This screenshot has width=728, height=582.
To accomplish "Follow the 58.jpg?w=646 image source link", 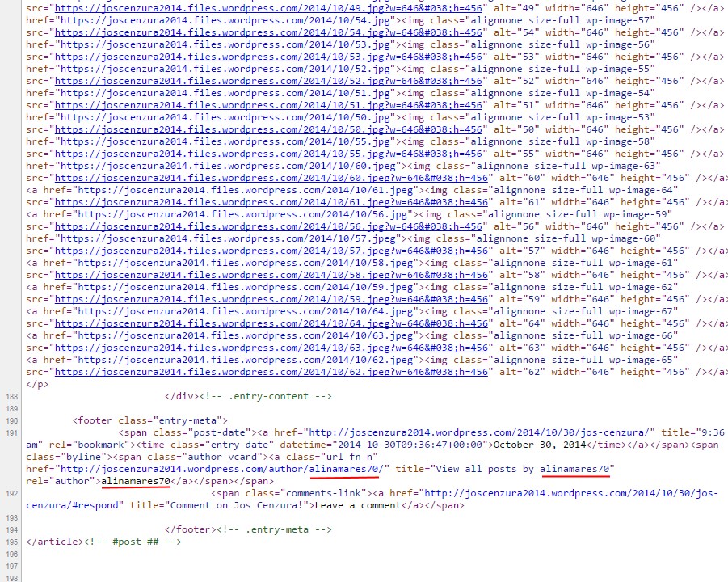I will click(x=271, y=275).
